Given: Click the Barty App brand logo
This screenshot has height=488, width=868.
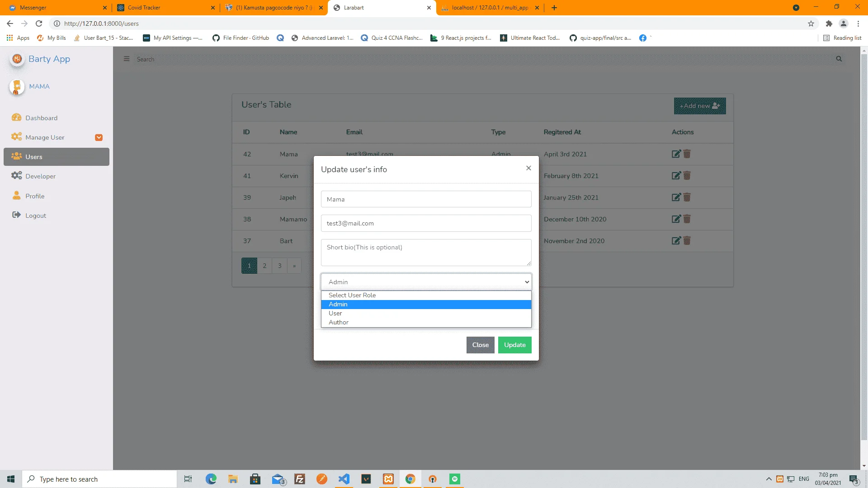Looking at the screenshot, I should pyautogui.click(x=17, y=59).
